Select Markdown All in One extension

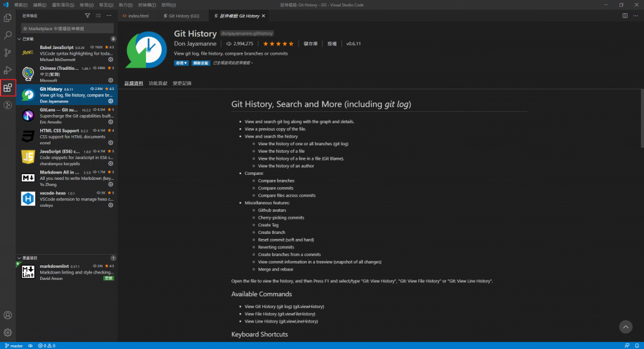point(67,178)
